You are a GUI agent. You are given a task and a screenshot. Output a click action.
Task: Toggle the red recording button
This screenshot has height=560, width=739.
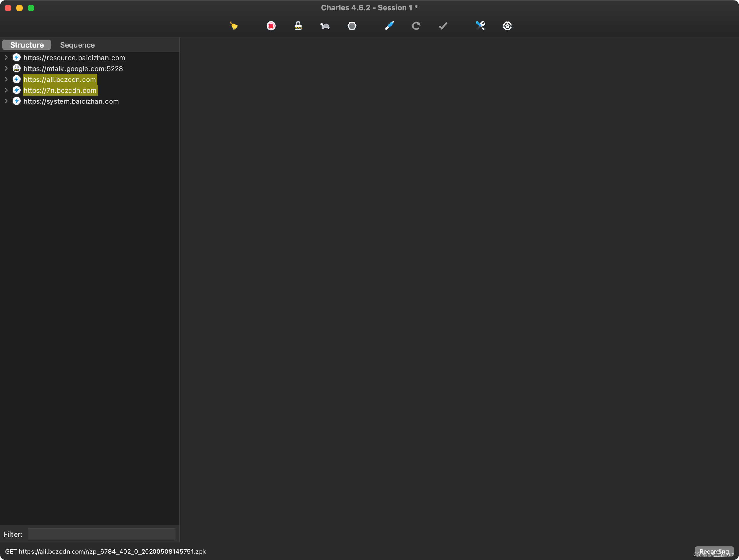pos(271,26)
